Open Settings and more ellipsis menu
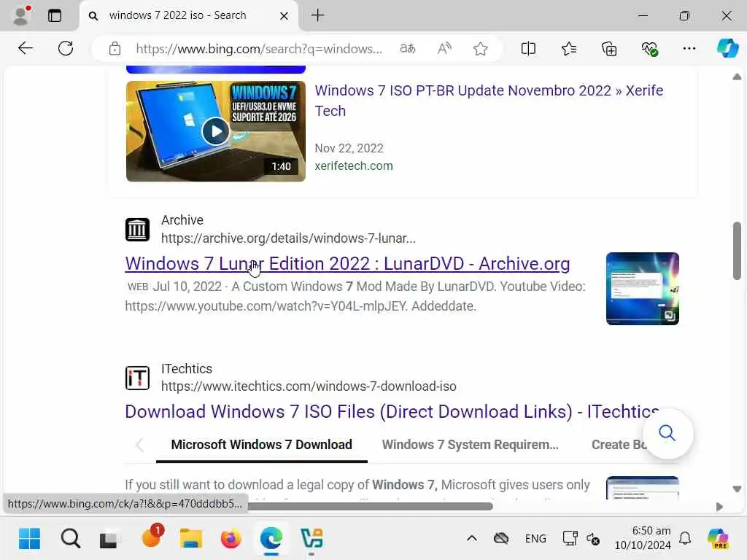The height and width of the screenshot is (560, 747). 689,49
